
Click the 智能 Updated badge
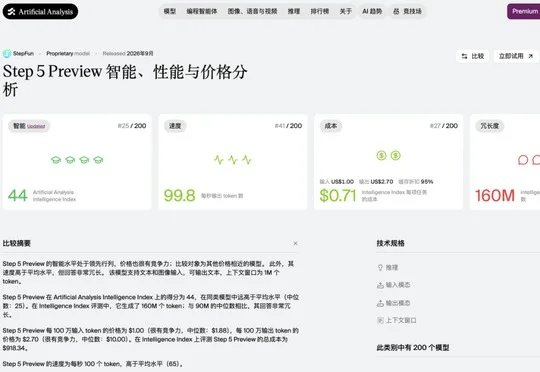29,126
